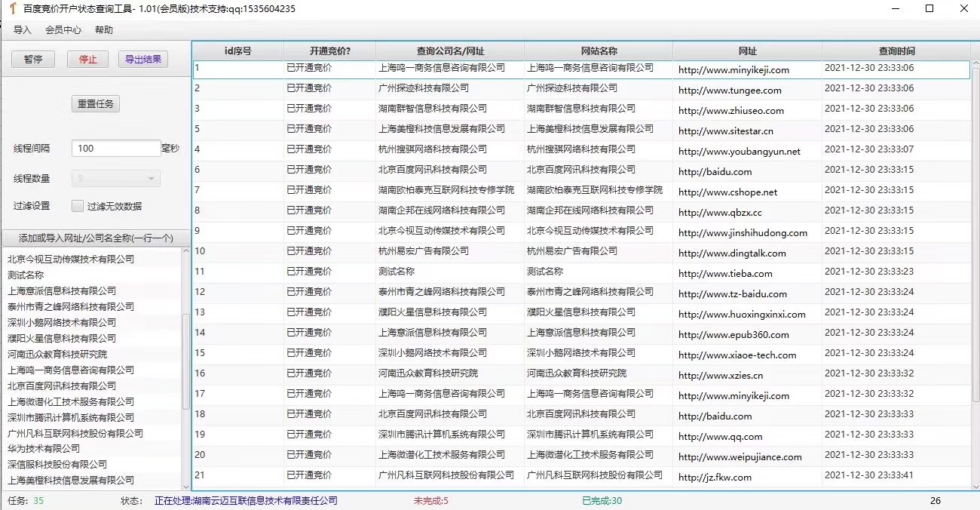Select the row with id 2
980x510 pixels.
coord(581,90)
